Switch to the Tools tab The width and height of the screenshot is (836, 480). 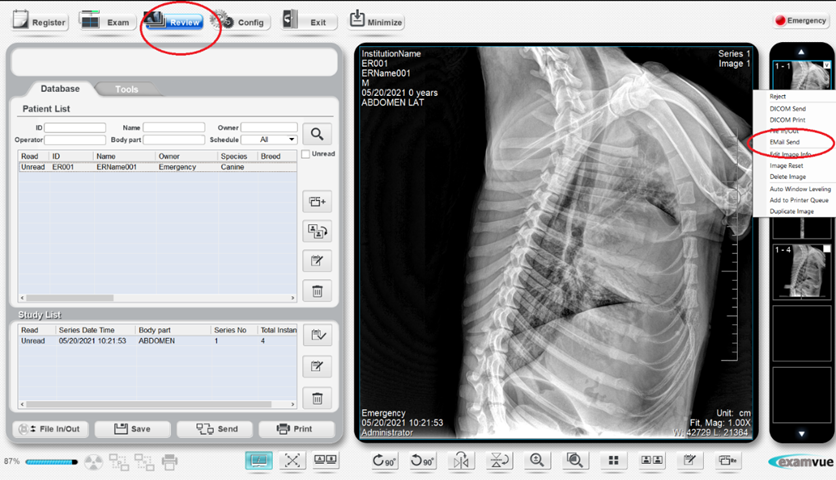[126, 89]
